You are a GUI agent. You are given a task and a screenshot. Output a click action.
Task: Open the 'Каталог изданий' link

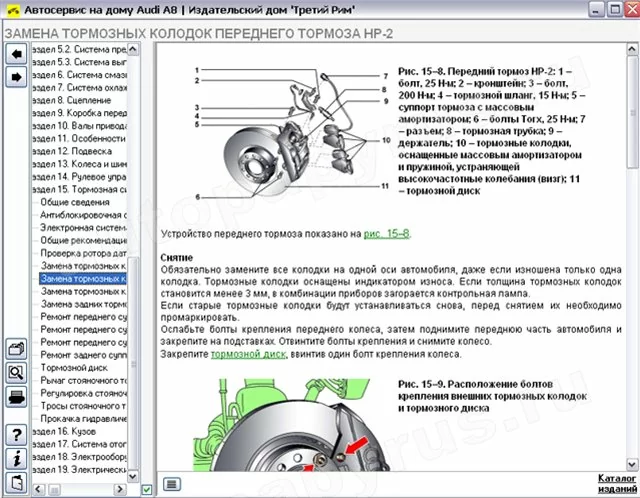click(x=617, y=483)
